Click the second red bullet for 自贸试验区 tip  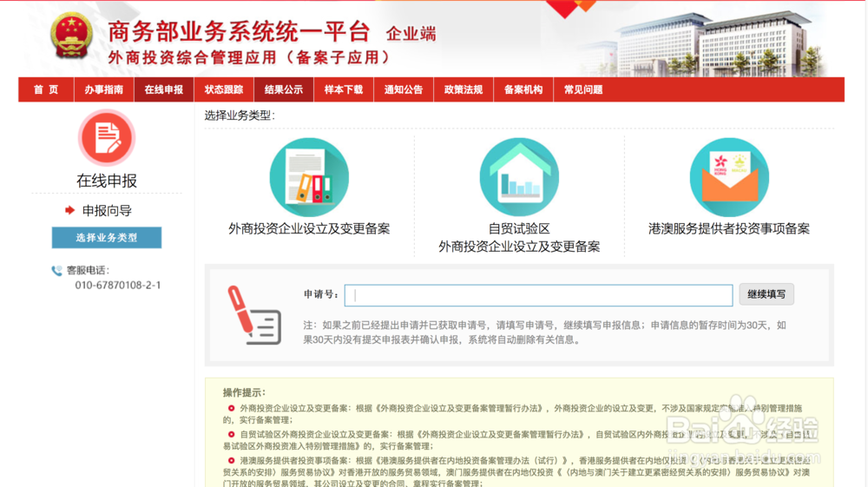coord(231,434)
